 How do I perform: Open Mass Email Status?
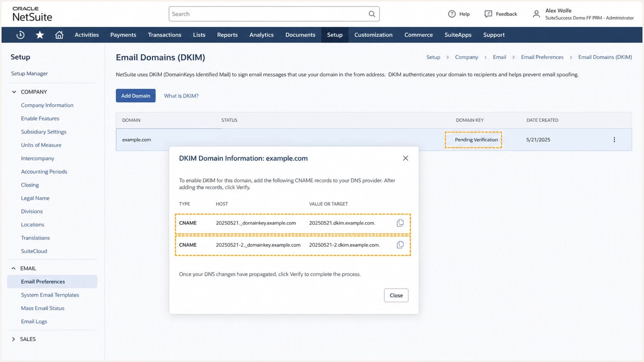pos(43,308)
